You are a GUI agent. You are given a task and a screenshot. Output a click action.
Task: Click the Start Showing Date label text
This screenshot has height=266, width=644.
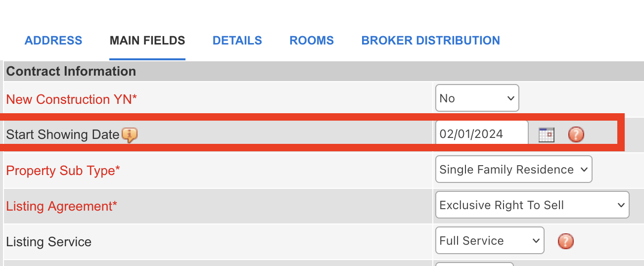tap(63, 134)
